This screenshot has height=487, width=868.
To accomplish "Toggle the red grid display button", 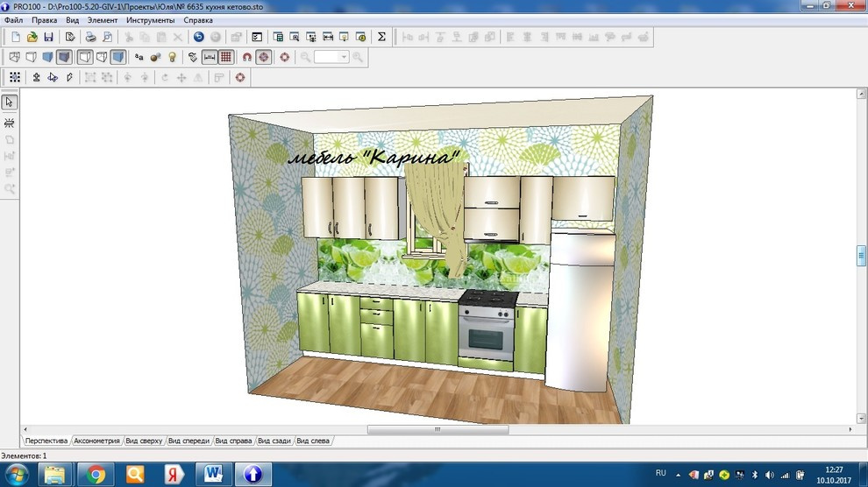I will (226, 57).
